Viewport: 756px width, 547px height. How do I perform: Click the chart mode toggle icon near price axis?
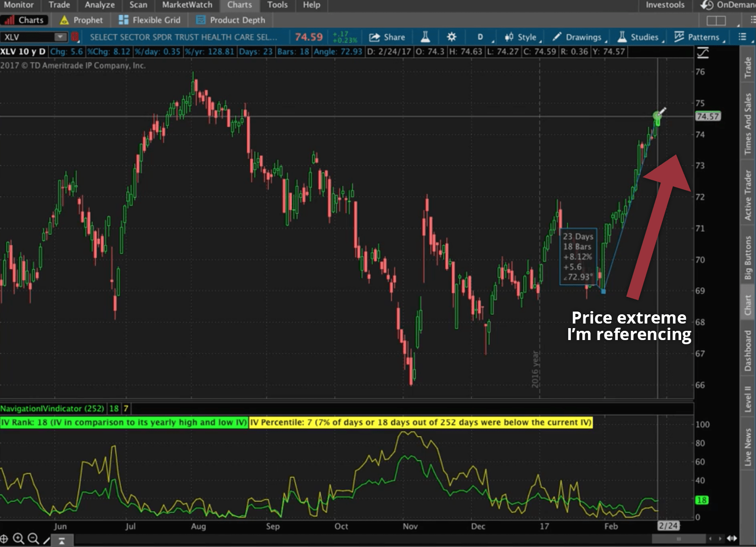click(x=703, y=53)
